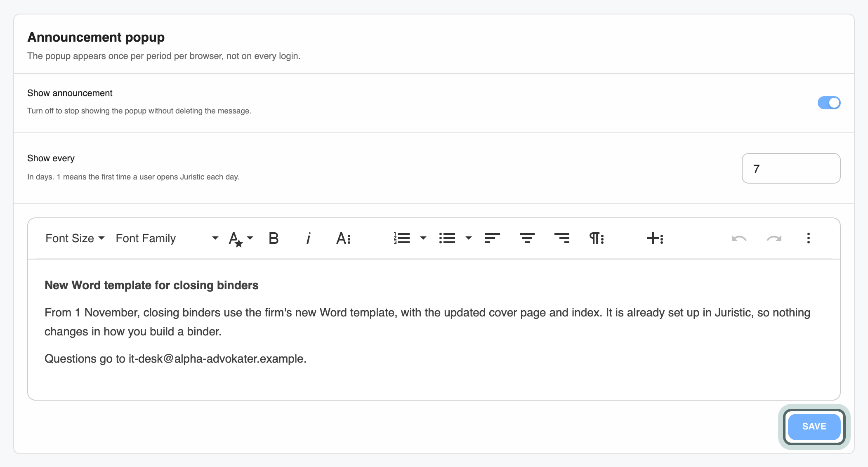Toggle bold formatting in the editor toolbar
The image size is (868, 467).
click(x=274, y=238)
